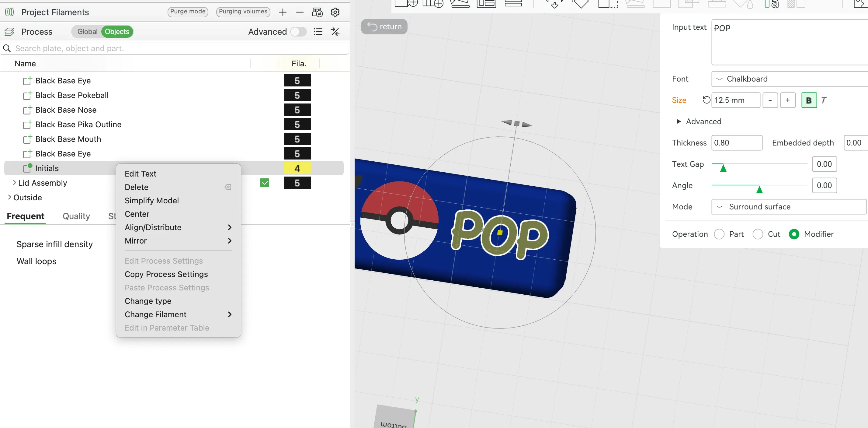The image size is (868, 428).
Task: Click the search magnifier icon
Action: 7,48
